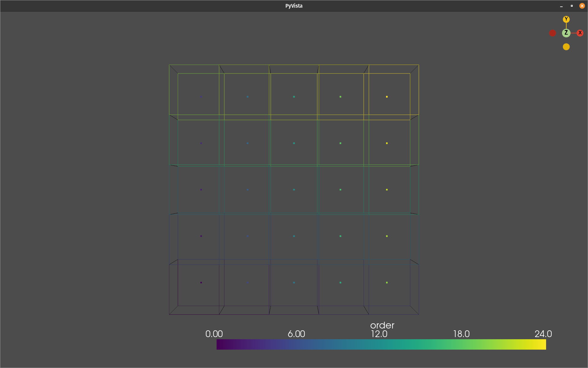This screenshot has width=588, height=368.
Task: Click the minimize button on the PyVista window
Action: (561, 6)
